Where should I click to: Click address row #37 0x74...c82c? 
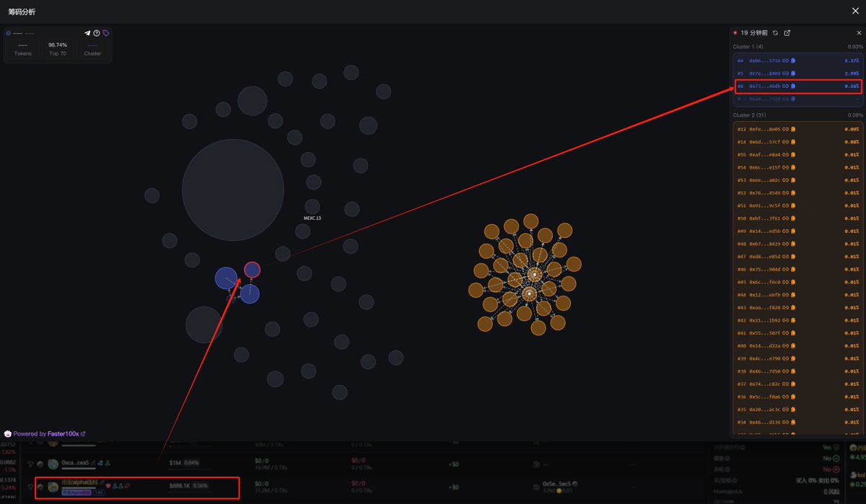tap(800, 384)
